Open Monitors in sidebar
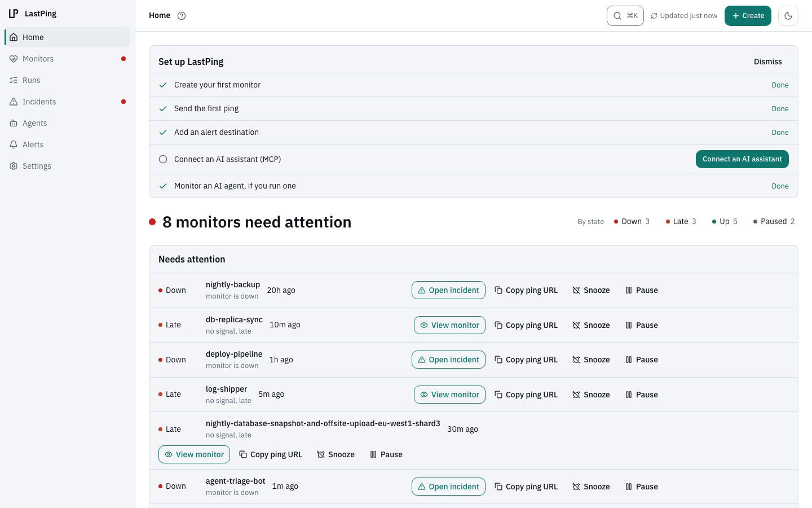812x508 pixels. pyautogui.click(x=68, y=59)
